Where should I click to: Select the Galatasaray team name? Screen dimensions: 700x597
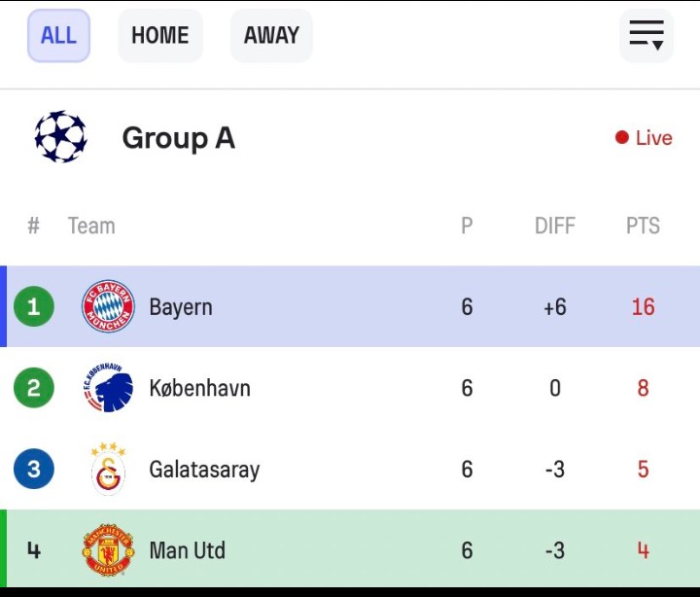point(204,471)
